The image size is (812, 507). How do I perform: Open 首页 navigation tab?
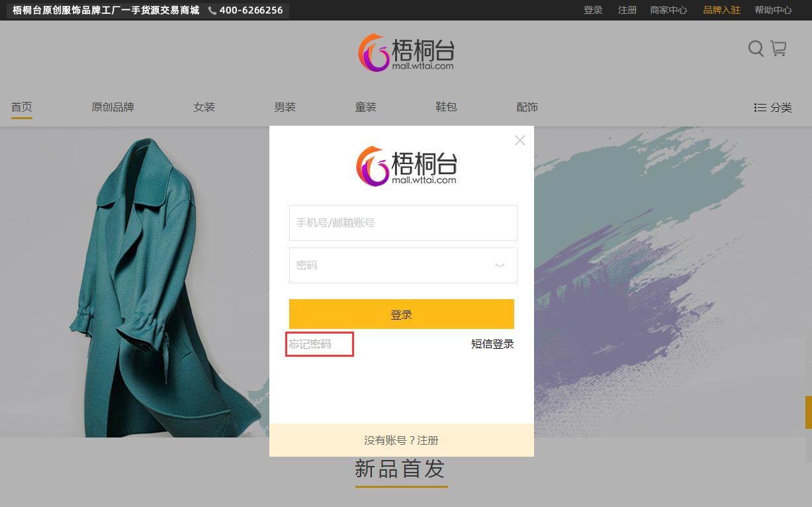(22, 107)
